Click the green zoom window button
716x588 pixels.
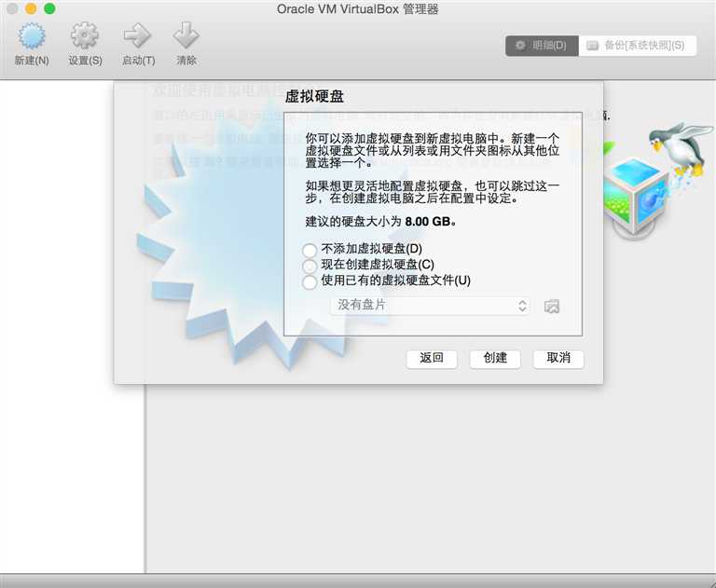pyautogui.click(x=49, y=8)
